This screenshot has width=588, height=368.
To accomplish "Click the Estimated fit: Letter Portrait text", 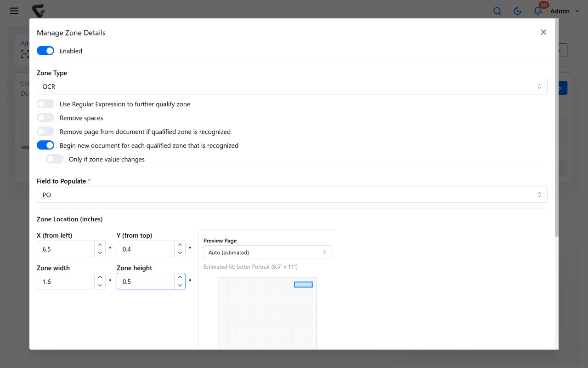I will 251,267.
